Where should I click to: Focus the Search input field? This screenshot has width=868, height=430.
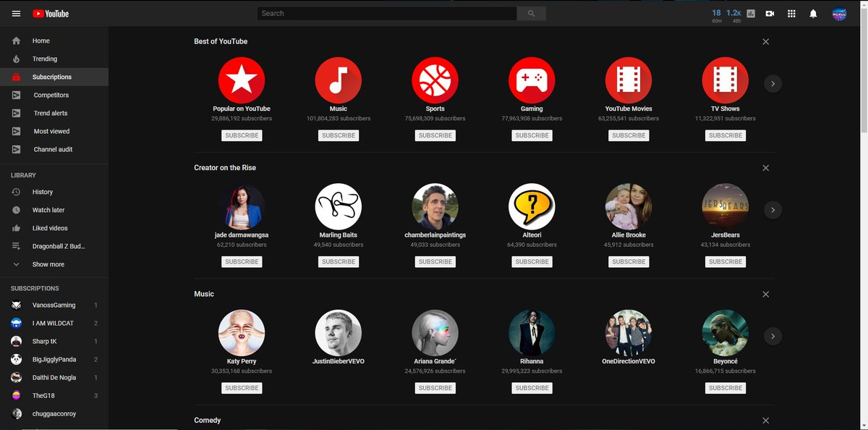[387, 13]
